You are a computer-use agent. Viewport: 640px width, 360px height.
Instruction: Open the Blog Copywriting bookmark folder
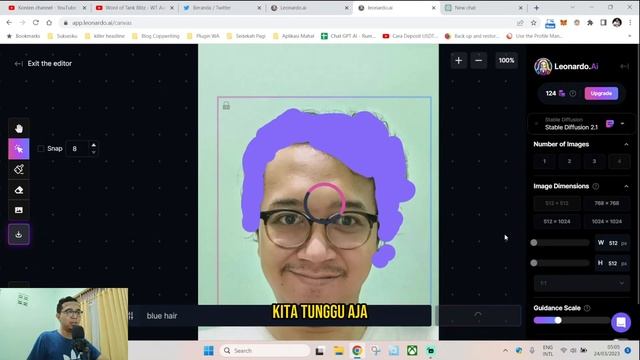[156, 36]
